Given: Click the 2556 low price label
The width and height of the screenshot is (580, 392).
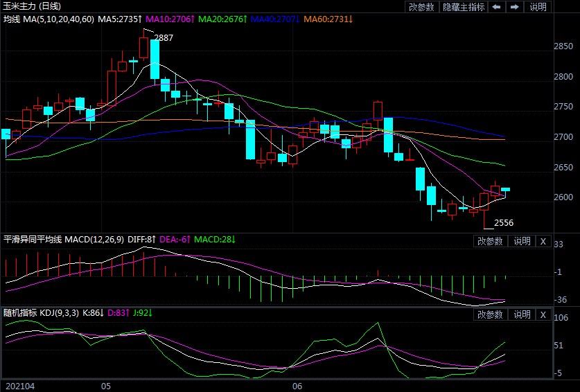Looking at the screenshot, I should coord(504,222).
